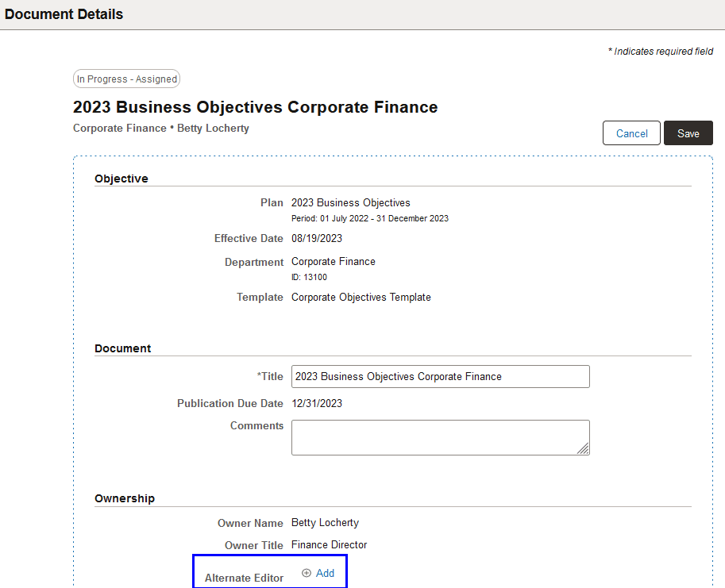Select the plan name 2023 Business Objectives
The height and width of the screenshot is (588, 725).
coord(350,202)
